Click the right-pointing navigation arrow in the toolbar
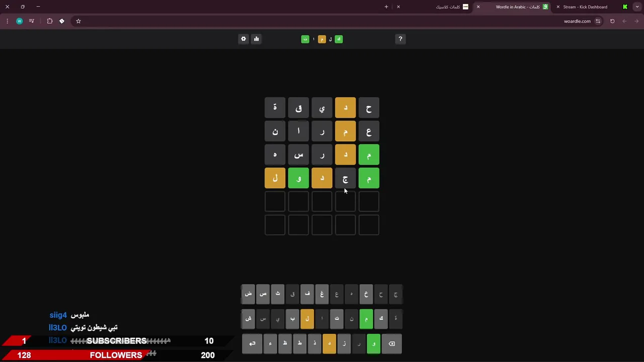Screen dimensions: 644x362 coord(637,21)
